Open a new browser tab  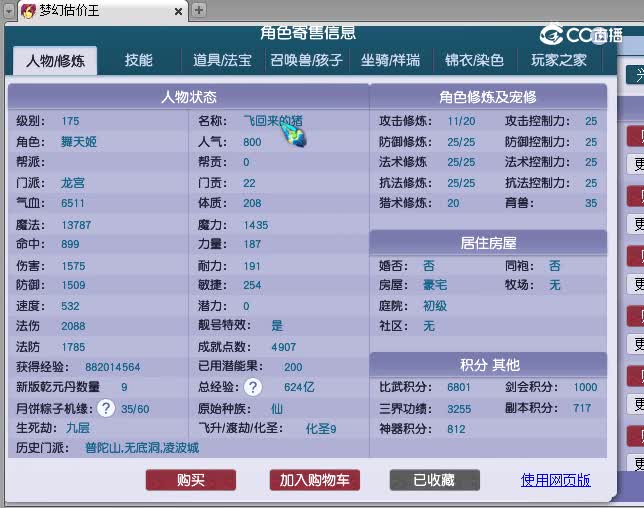click(x=199, y=10)
